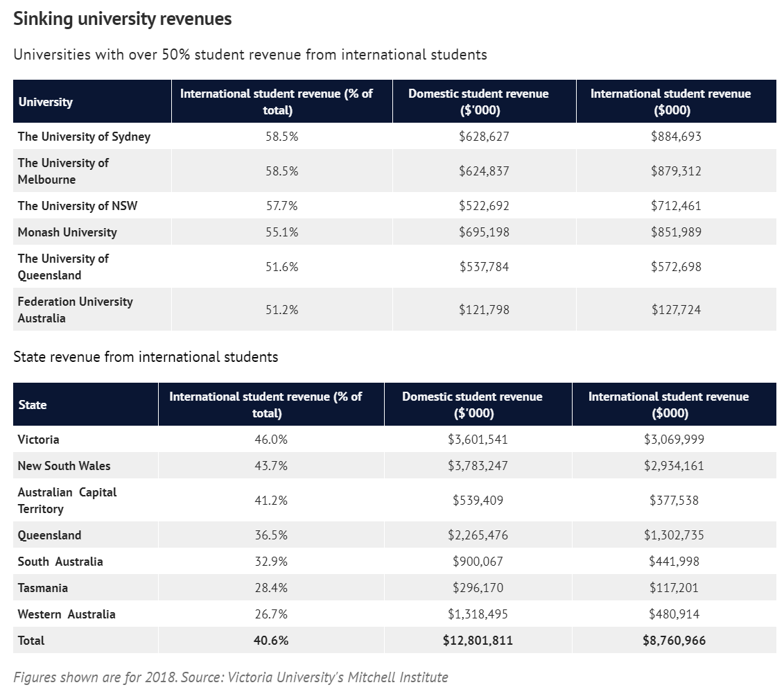Select the $12,801,811 total domestic revenue cell
This screenshot has width=784, height=694.
[478, 641]
